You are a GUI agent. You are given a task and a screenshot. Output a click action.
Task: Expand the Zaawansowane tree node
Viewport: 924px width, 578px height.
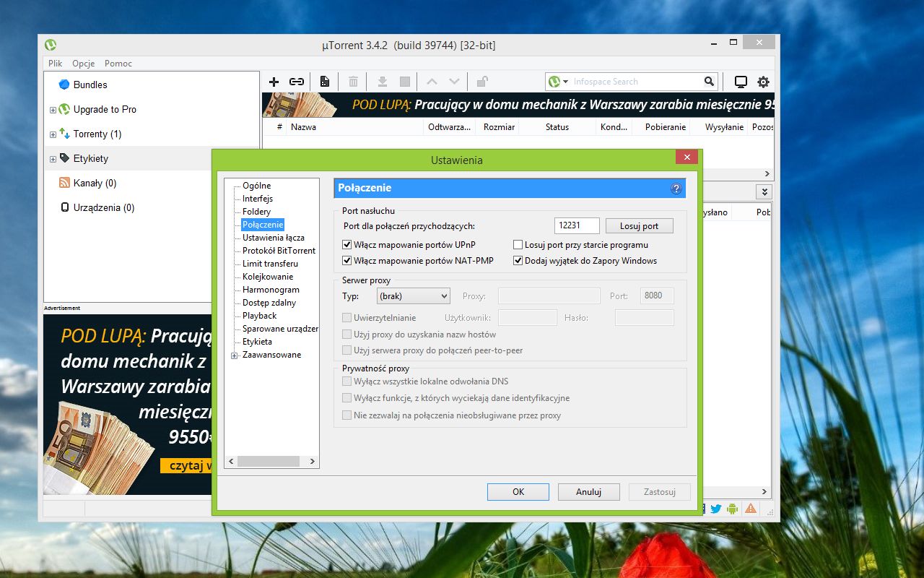tap(234, 355)
